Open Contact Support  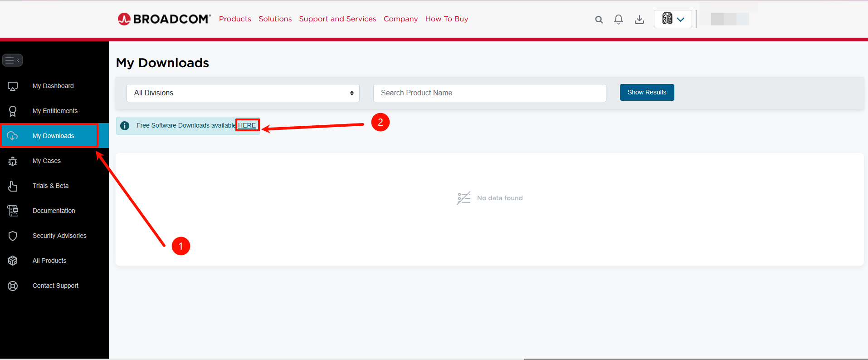coord(55,286)
